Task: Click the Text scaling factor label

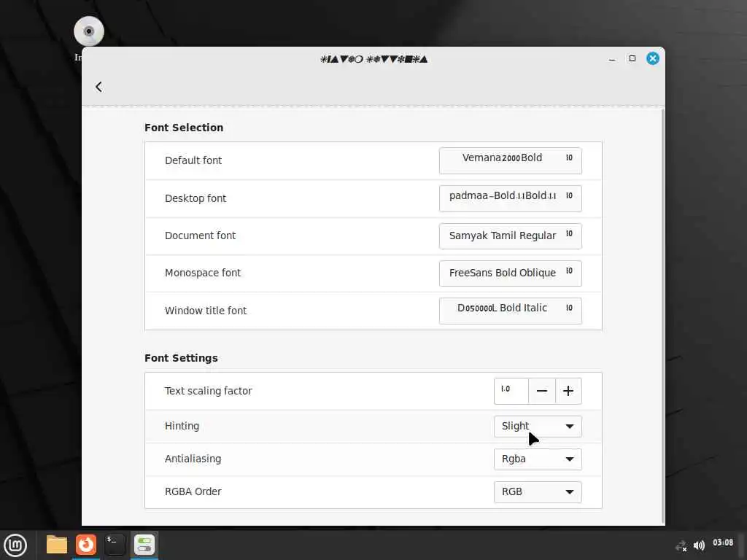Action: (208, 391)
